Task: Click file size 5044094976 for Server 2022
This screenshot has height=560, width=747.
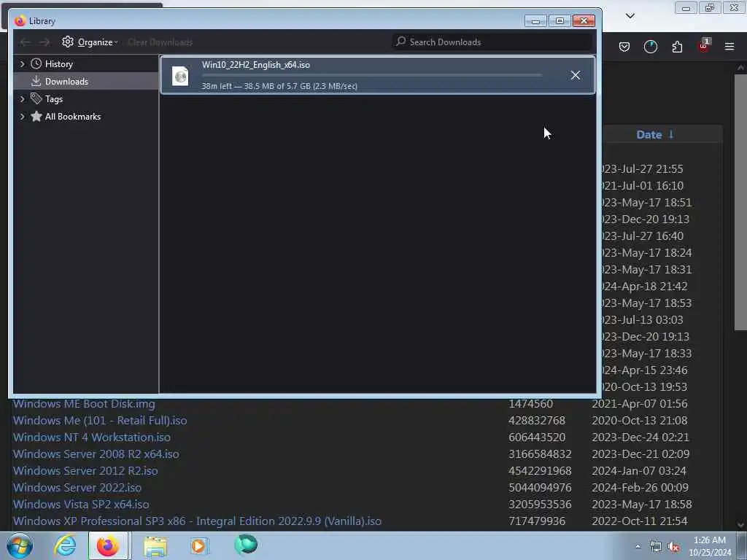Action: click(540, 488)
